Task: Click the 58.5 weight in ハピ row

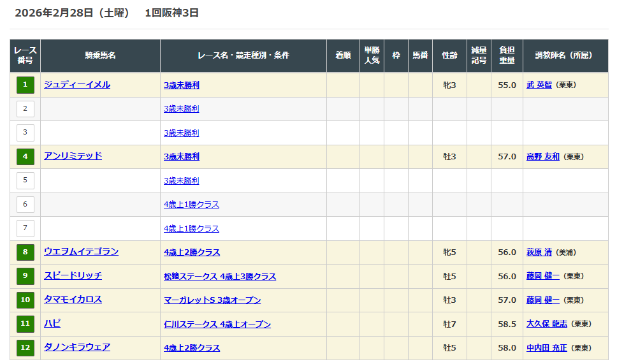Action: pos(507,324)
